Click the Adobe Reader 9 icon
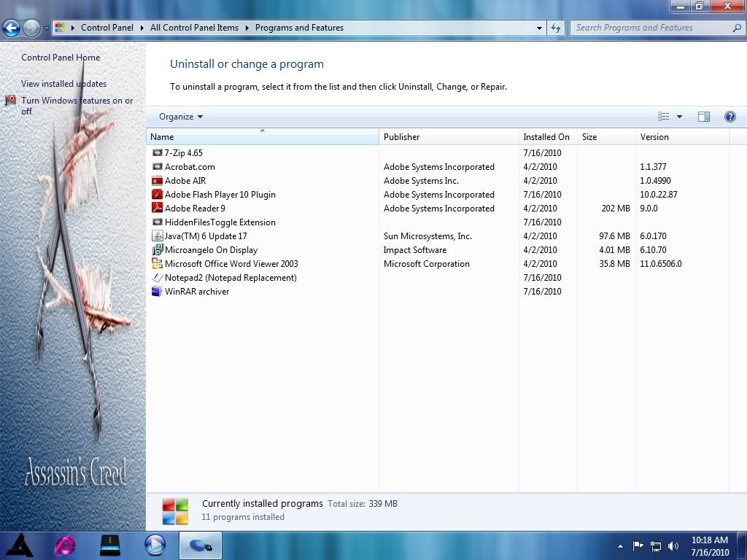The height and width of the screenshot is (560, 747). tap(158, 208)
